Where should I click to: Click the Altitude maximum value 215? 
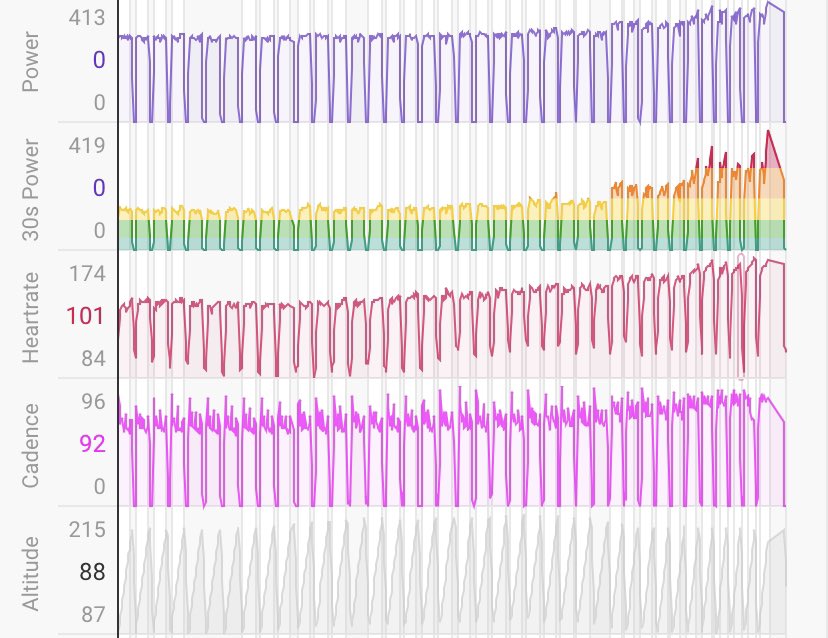tap(87, 530)
